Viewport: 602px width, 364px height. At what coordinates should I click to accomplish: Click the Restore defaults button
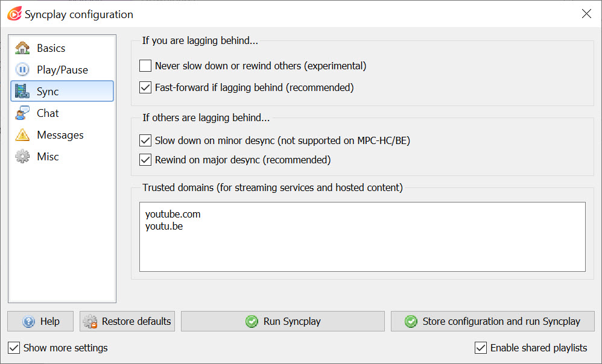(x=127, y=321)
